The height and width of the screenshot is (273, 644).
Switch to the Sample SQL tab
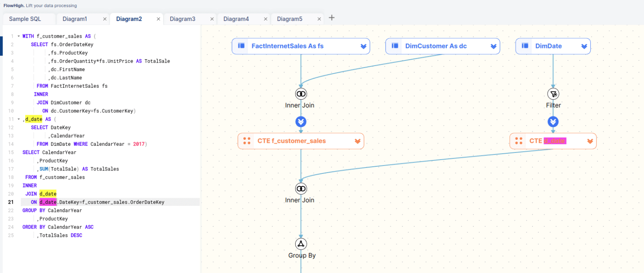point(25,19)
